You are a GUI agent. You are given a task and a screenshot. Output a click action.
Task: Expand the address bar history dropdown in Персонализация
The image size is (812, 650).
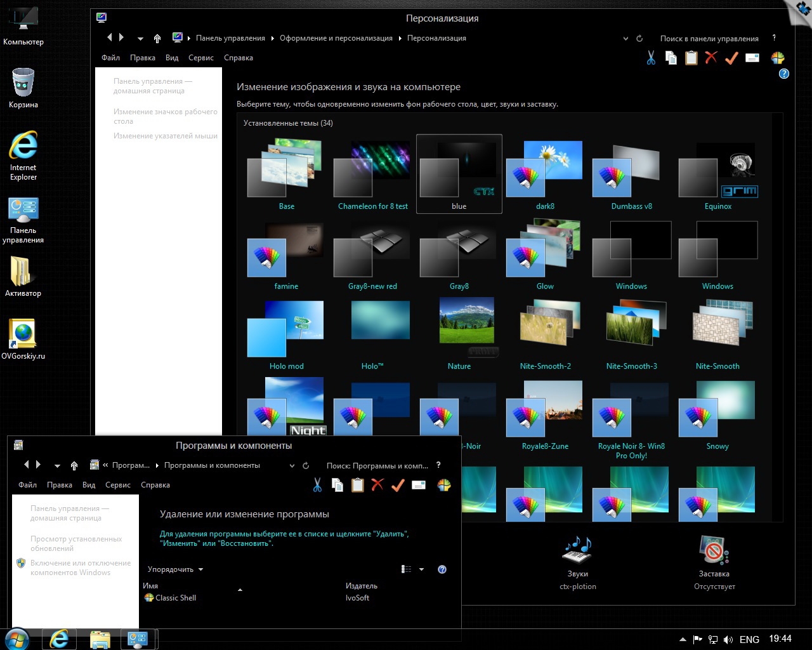[625, 39]
